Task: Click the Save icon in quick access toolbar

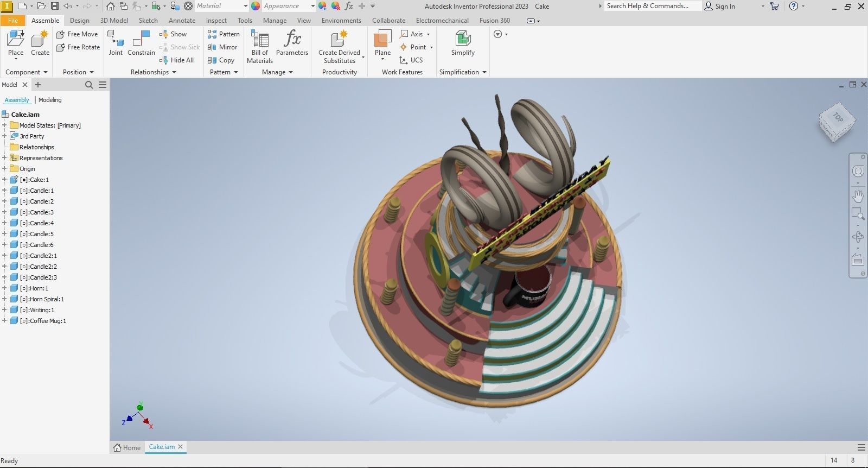Action: [54, 6]
